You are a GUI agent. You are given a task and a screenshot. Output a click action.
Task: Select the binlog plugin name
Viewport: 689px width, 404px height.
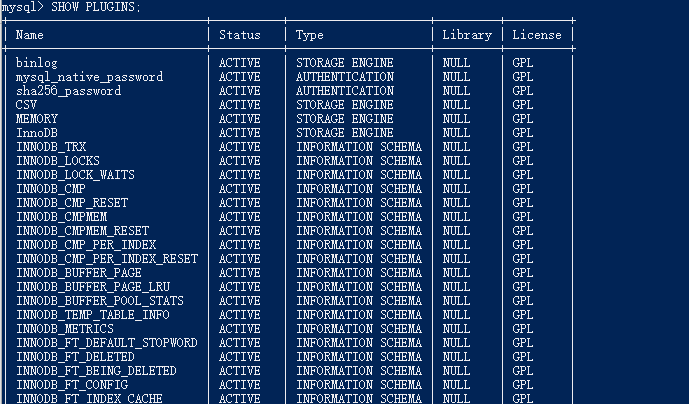click(36, 63)
